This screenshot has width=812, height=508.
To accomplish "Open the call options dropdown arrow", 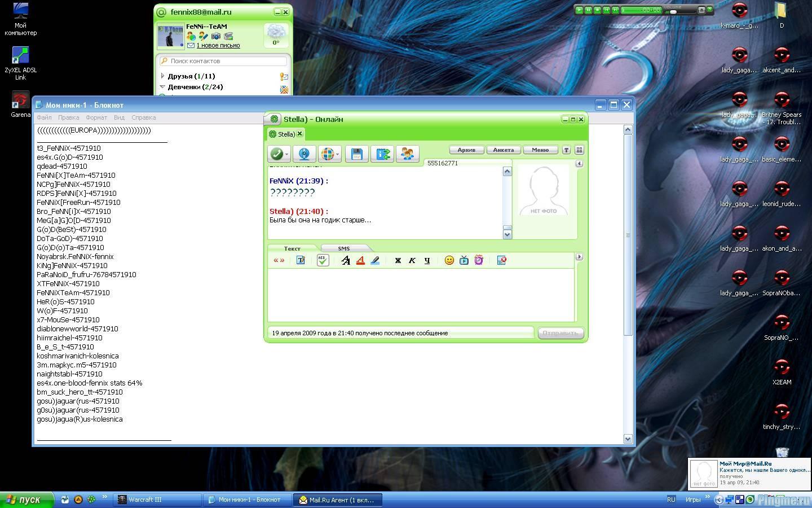I will click(286, 154).
